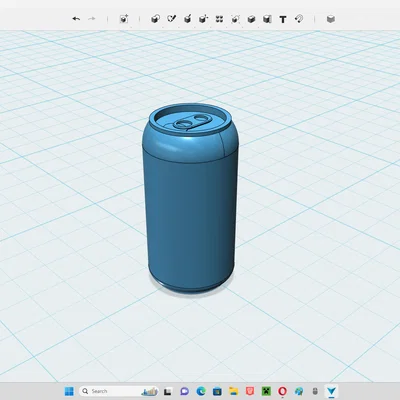Open Task View from the taskbar
400x400 pixels.
point(168,391)
